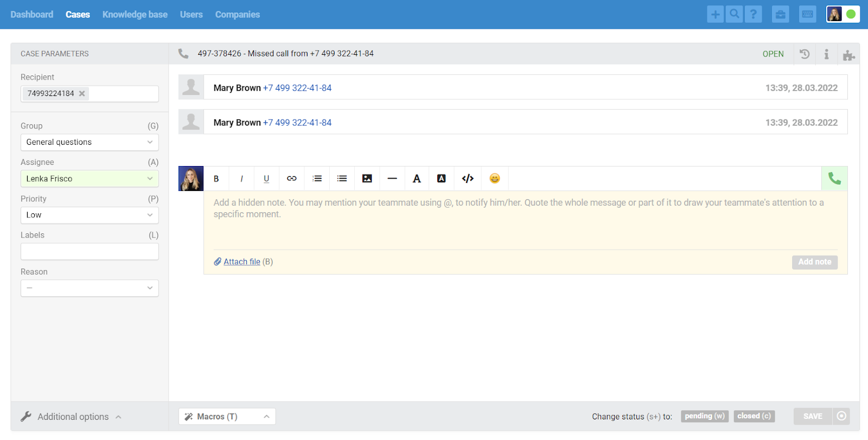The image size is (868, 440).
Task: Set status to closed
Action: click(x=754, y=416)
